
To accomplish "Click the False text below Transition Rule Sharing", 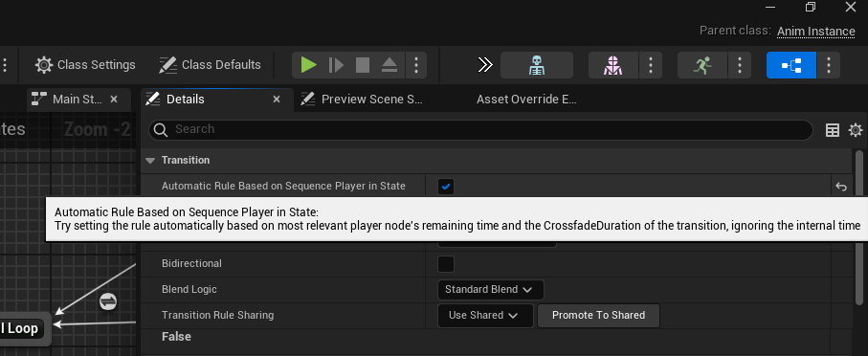I will pyautogui.click(x=177, y=337).
